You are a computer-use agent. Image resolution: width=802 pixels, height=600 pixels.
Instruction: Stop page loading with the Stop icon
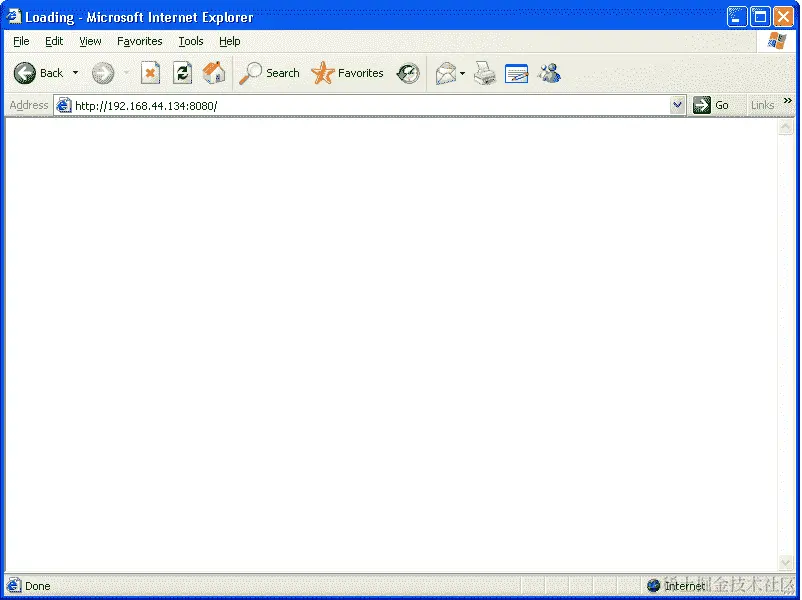pyautogui.click(x=150, y=73)
